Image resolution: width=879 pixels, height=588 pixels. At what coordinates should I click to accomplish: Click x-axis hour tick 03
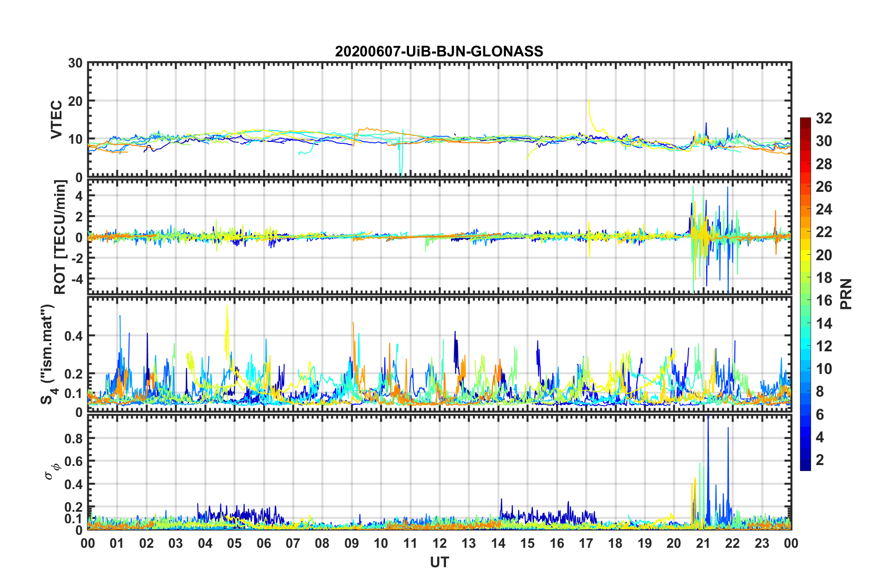tap(176, 543)
